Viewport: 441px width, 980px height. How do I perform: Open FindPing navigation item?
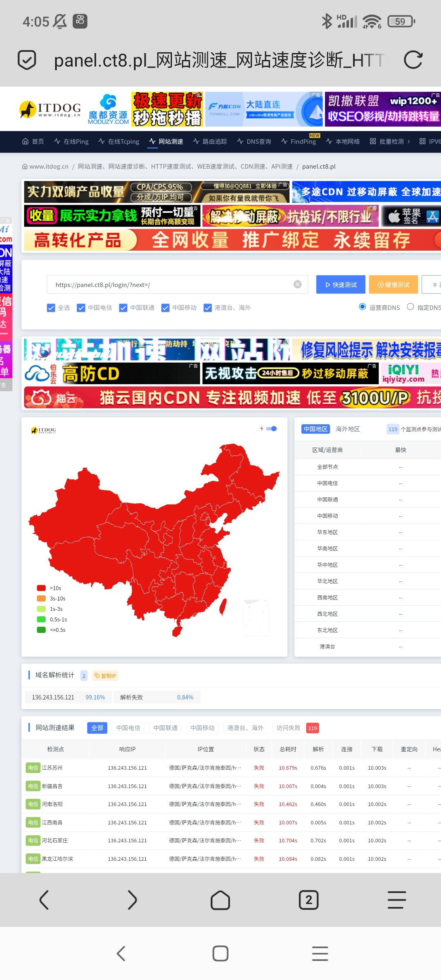pyautogui.click(x=298, y=141)
